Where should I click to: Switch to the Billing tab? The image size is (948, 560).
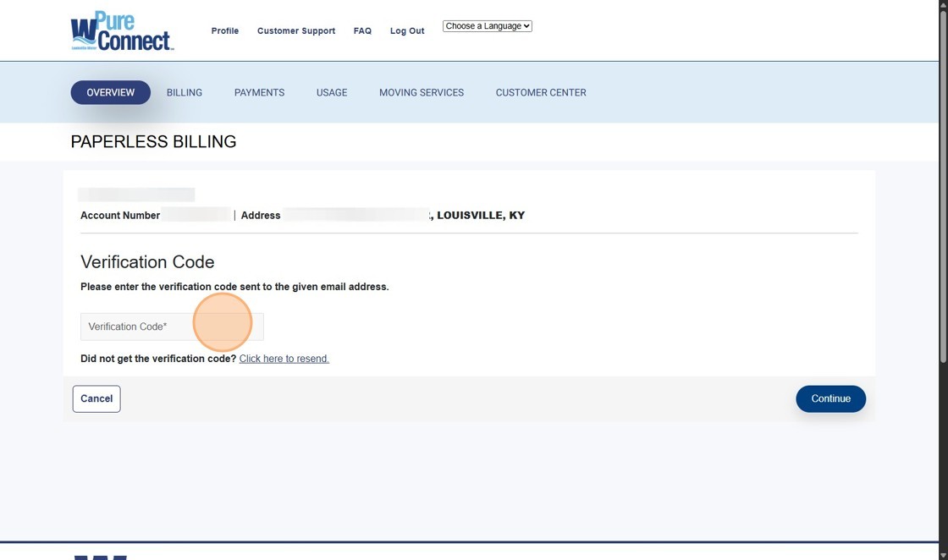(x=184, y=92)
